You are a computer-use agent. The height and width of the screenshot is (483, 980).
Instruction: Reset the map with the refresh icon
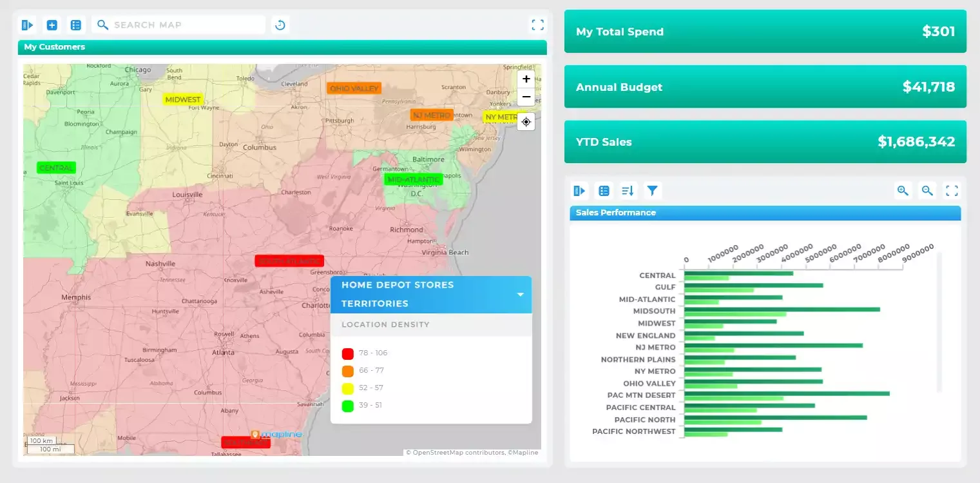point(280,25)
